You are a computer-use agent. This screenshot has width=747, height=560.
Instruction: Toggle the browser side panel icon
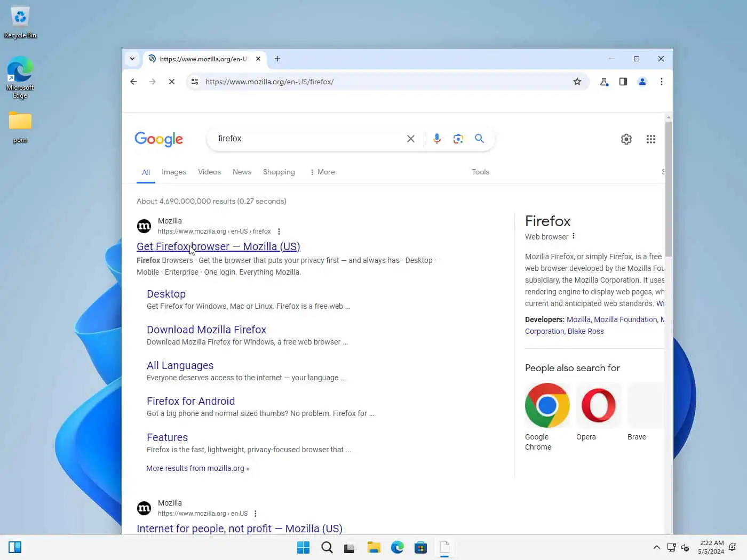point(623,82)
